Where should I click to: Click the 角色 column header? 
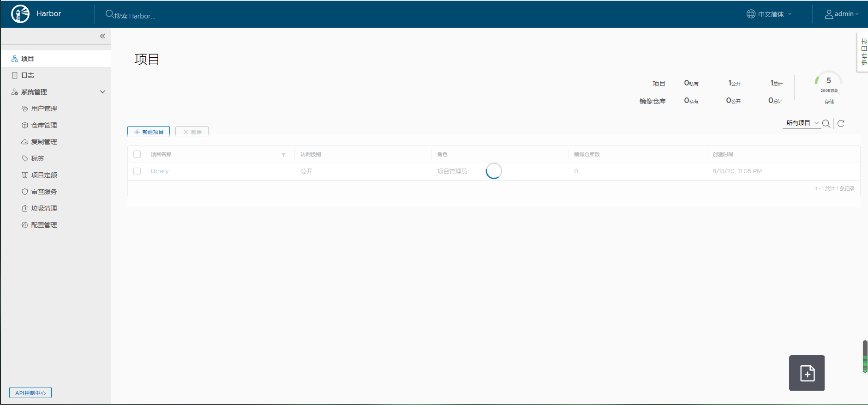tap(442, 154)
